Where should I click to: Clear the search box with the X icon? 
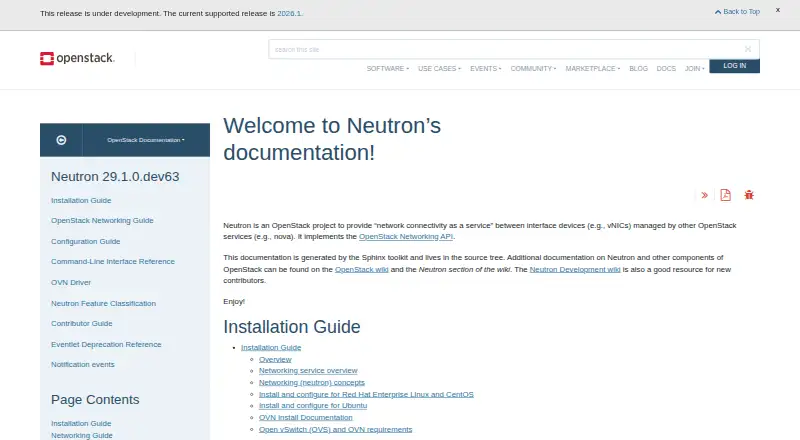[x=748, y=49]
